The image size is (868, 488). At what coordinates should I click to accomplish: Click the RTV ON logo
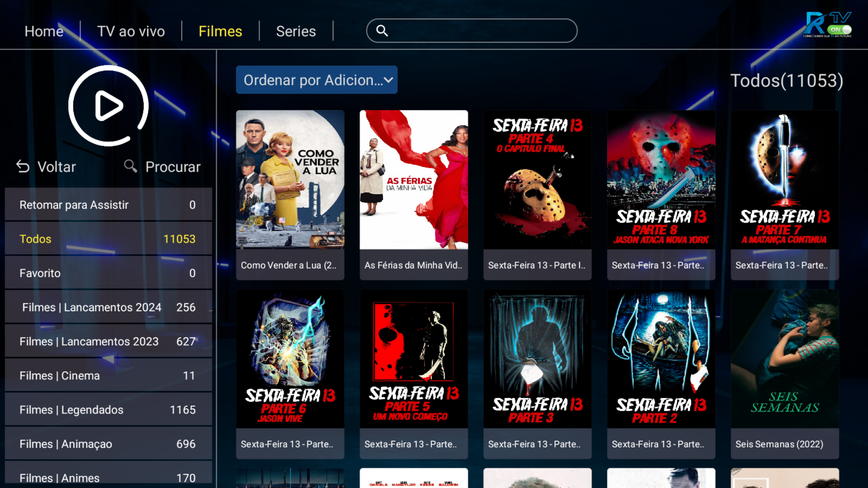pos(827,25)
